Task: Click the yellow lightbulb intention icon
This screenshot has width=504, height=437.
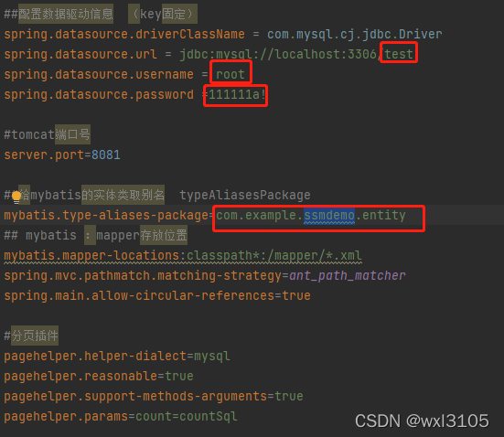Action: (16, 197)
